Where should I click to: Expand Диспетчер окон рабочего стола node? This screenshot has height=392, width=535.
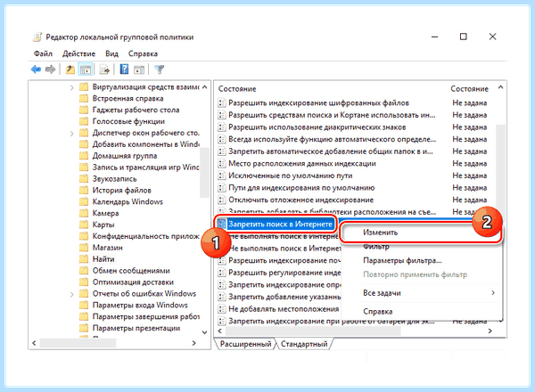click(x=71, y=134)
